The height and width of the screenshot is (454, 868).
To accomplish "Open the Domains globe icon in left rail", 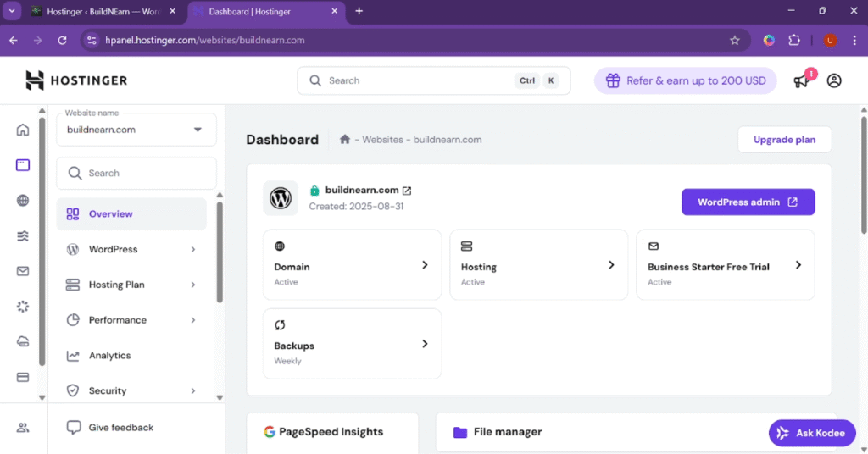I will 23,201.
